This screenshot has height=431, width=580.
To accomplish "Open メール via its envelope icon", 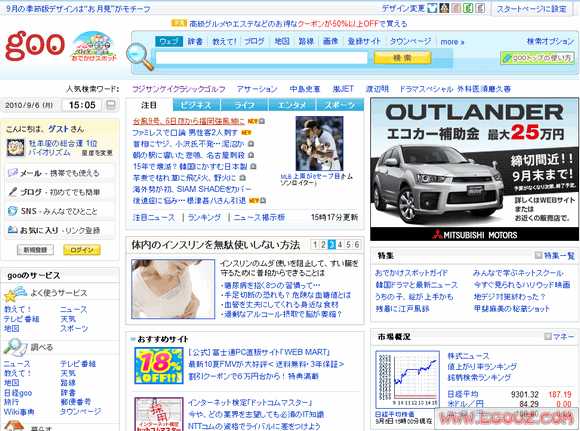I will click(x=13, y=172).
